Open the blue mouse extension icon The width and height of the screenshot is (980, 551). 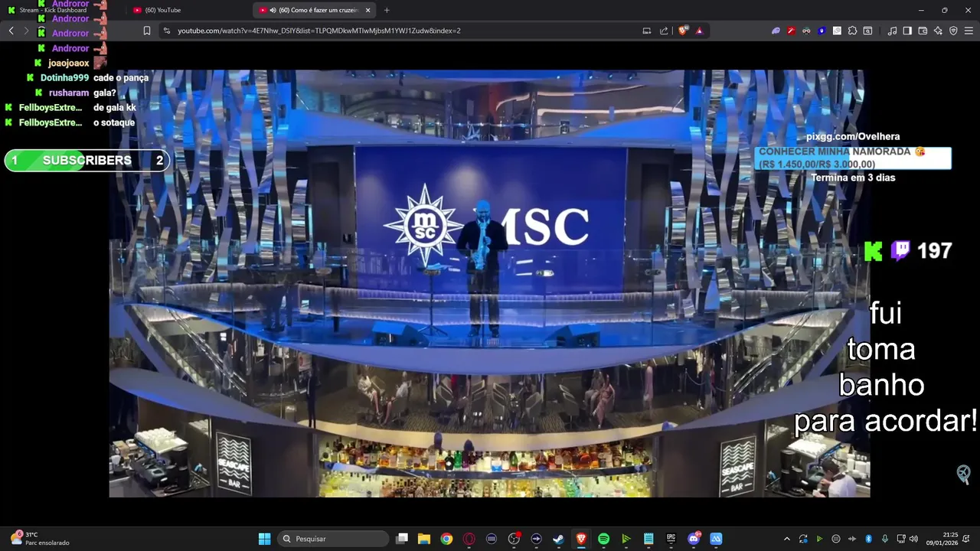coord(822,31)
